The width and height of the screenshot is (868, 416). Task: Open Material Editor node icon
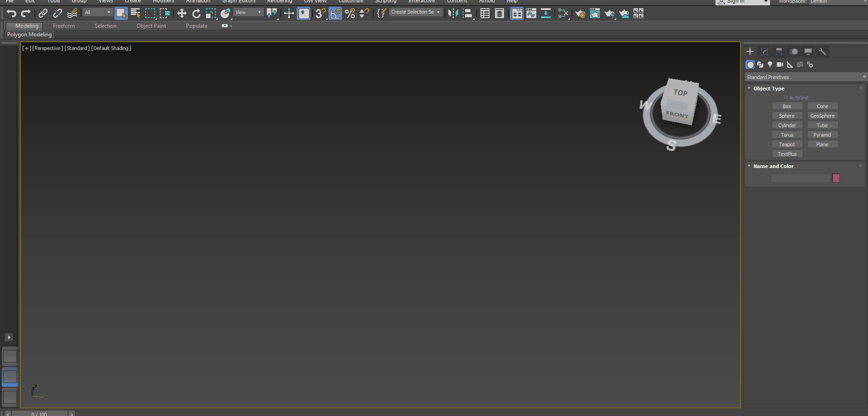(563, 13)
